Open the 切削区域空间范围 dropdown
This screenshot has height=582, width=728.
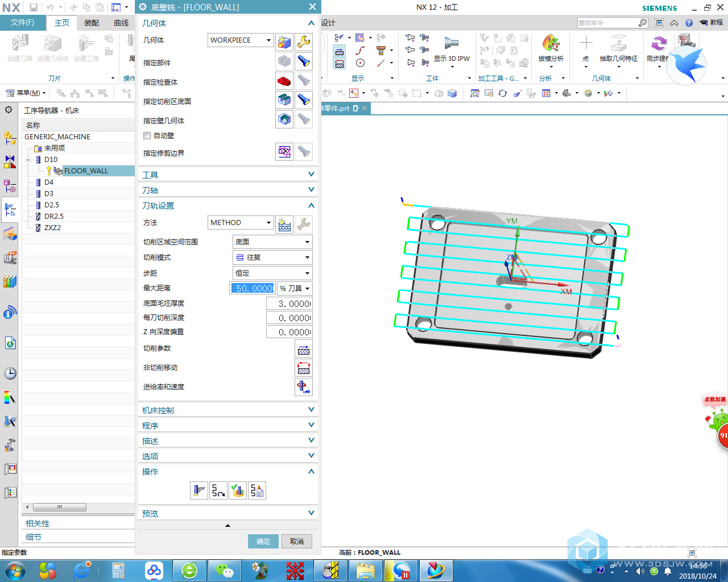[x=272, y=242]
